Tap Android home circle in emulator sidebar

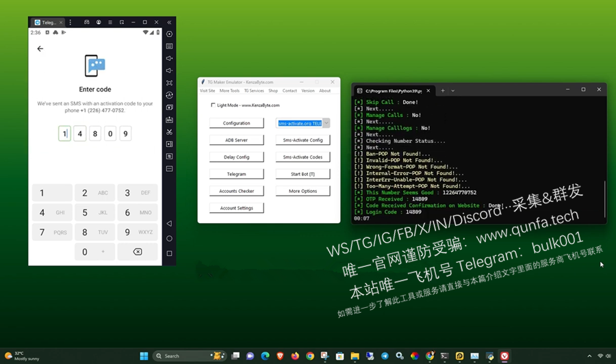pyautogui.click(x=169, y=238)
